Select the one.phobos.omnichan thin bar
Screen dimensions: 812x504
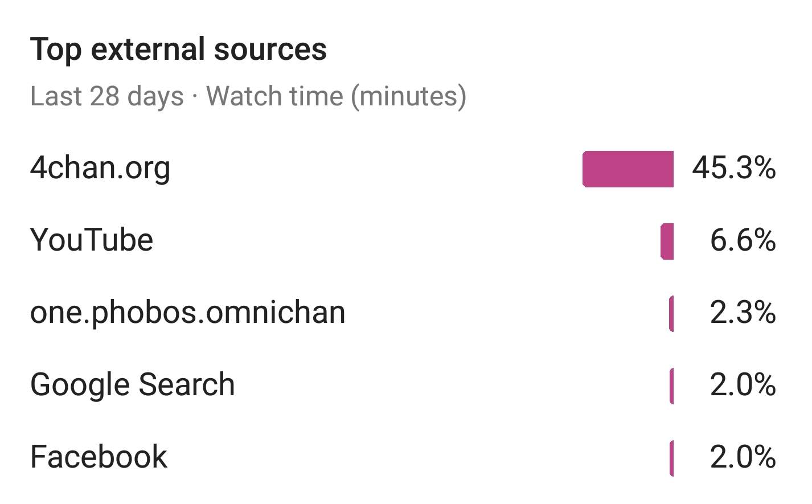coord(671,313)
